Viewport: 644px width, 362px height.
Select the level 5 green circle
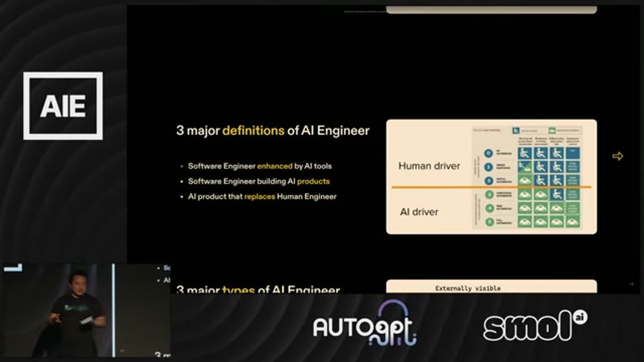[x=489, y=222]
